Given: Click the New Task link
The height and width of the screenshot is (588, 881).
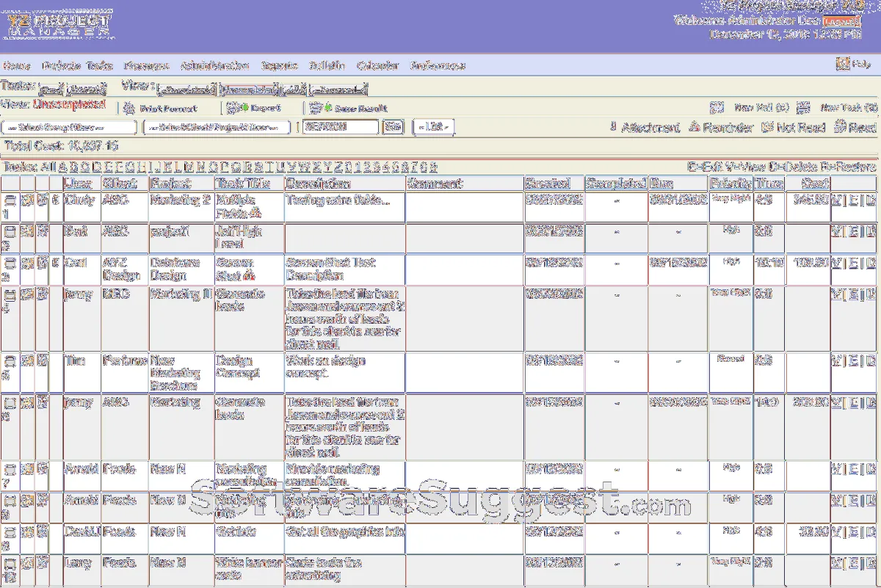Looking at the screenshot, I should (x=849, y=108).
